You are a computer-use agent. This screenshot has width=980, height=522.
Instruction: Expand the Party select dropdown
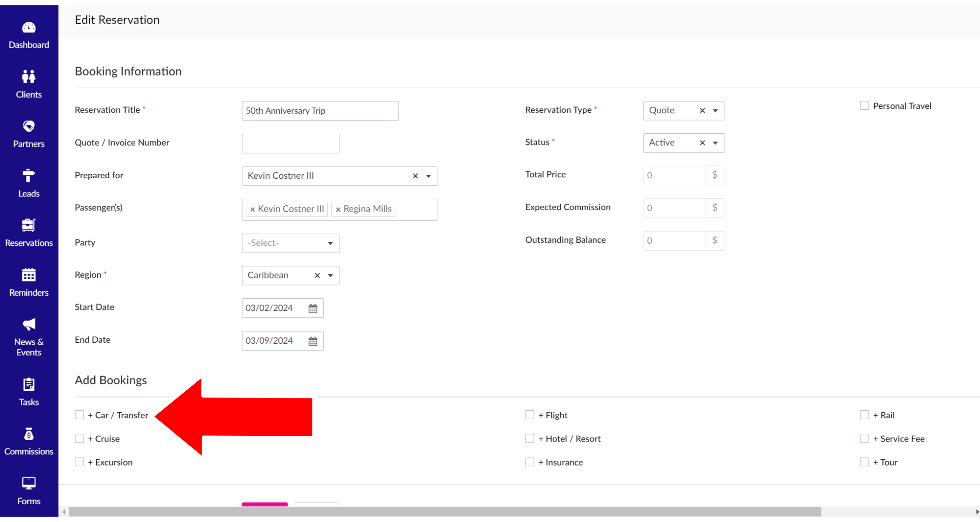(291, 243)
